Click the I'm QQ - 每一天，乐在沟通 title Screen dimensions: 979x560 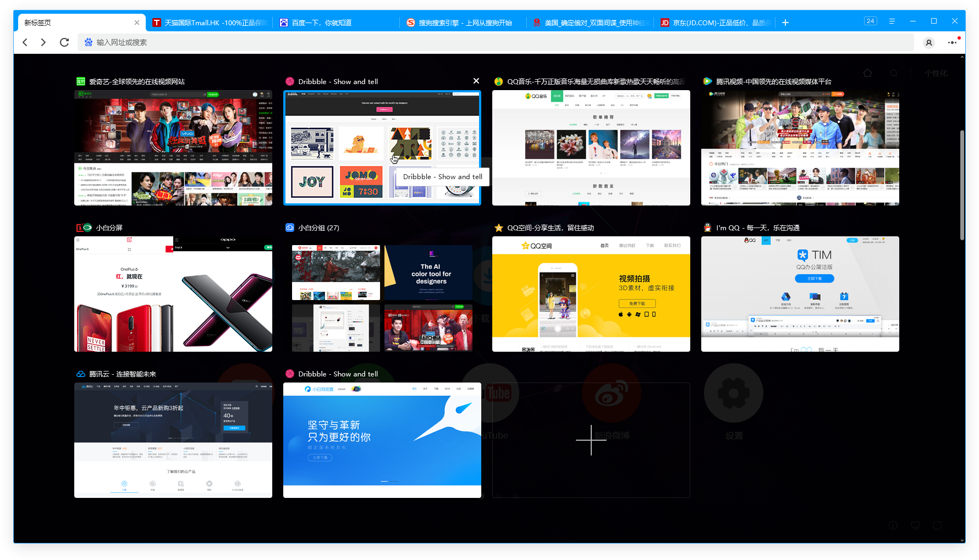[x=758, y=228]
